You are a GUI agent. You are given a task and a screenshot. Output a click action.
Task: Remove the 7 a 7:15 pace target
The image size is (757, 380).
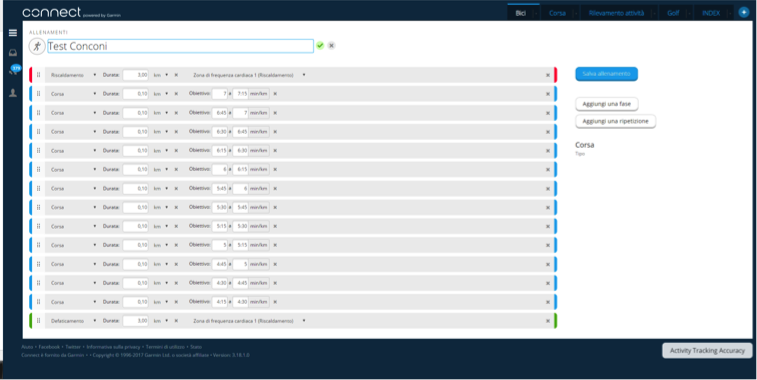point(275,94)
